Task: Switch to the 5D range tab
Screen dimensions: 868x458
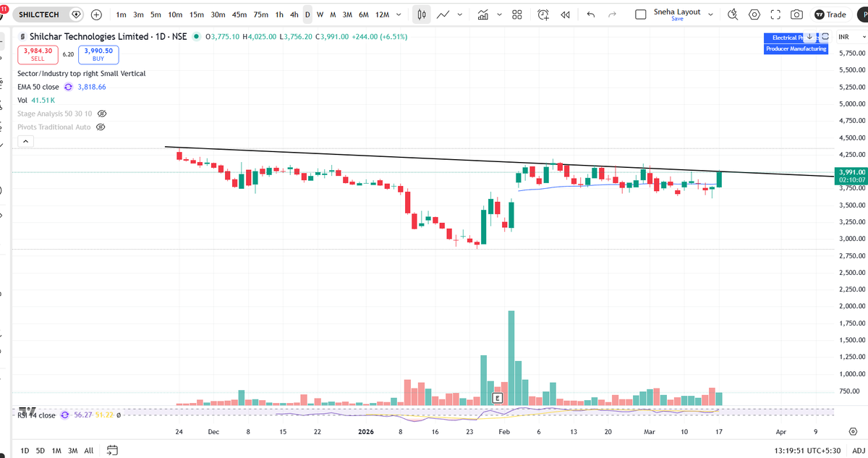Action: click(40, 450)
